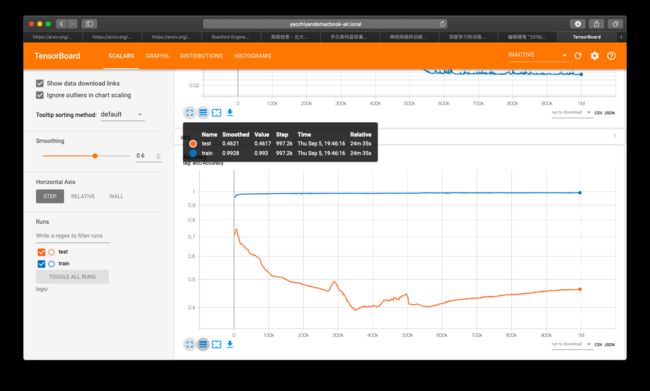Screen dimensions: 650x391
Task: Uncheck the test run checkbox
Action: coord(41,252)
